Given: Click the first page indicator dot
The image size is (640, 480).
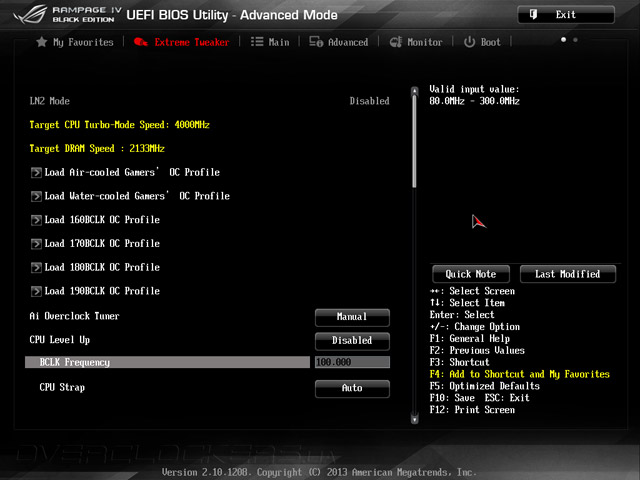Looking at the screenshot, I should tap(564, 40).
